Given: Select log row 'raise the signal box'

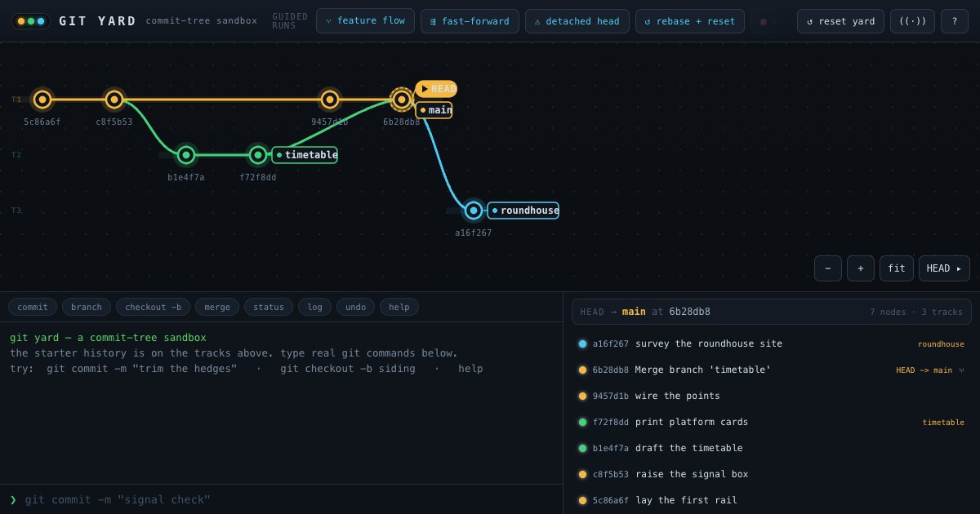Looking at the screenshot, I should click(771, 474).
